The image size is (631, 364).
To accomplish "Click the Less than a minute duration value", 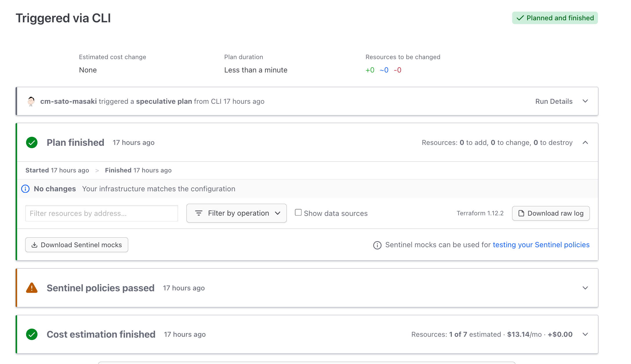I will coord(256,70).
